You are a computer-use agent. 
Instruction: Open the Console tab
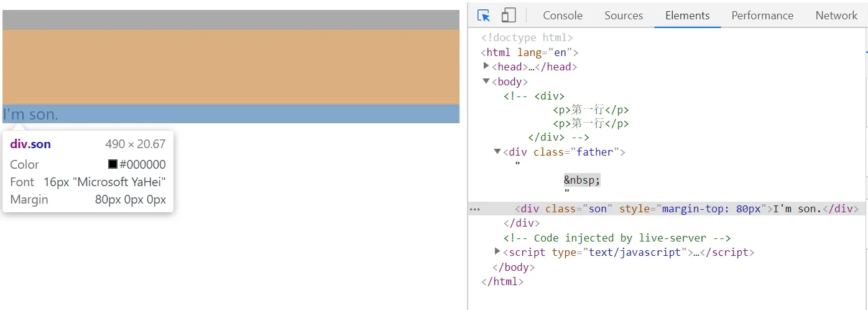pos(563,16)
